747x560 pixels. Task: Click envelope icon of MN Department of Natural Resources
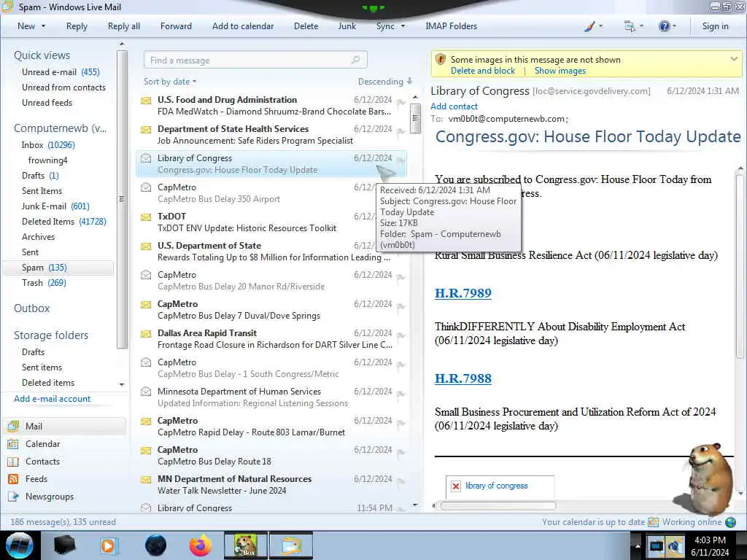pyautogui.click(x=146, y=480)
